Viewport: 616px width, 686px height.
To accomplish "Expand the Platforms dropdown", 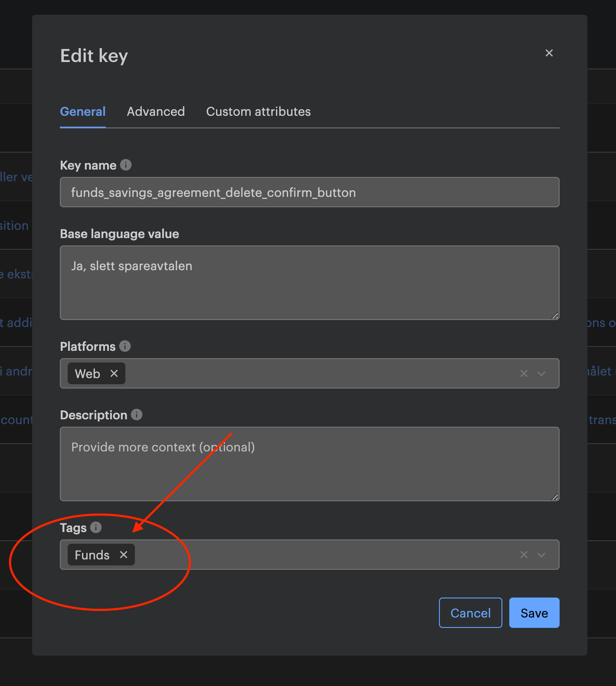I will pyautogui.click(x=541, y=373).
